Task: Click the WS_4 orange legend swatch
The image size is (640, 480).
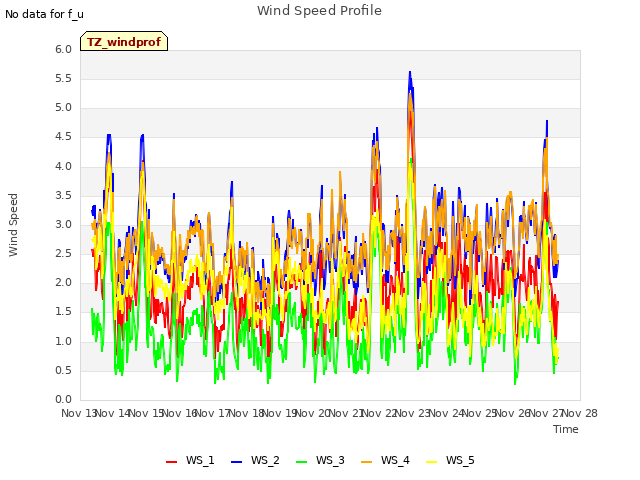Action: [367, 462]
